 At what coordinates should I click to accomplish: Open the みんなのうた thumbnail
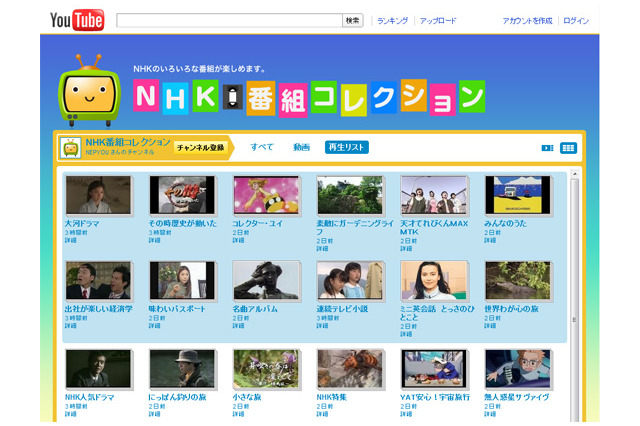pos(518,195)
